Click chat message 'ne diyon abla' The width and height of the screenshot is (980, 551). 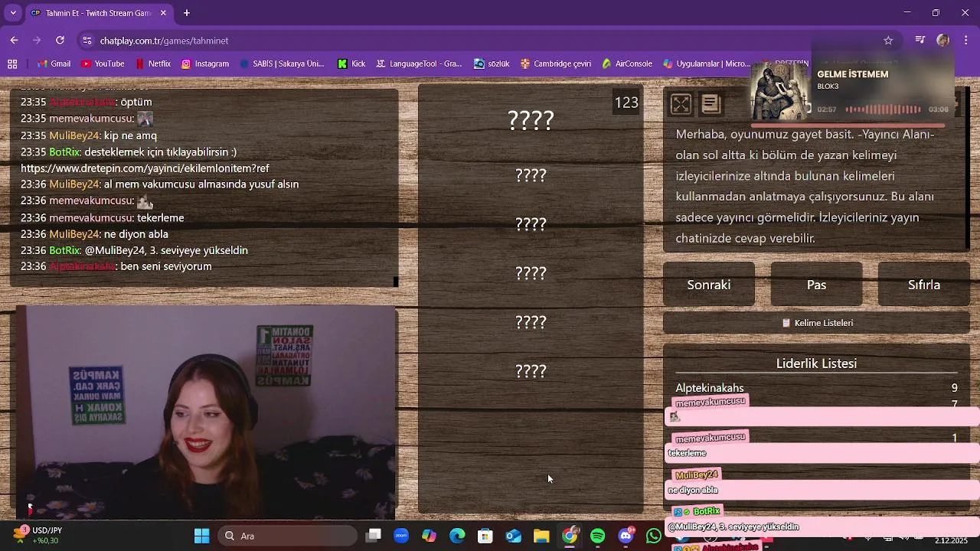(136, 234)
